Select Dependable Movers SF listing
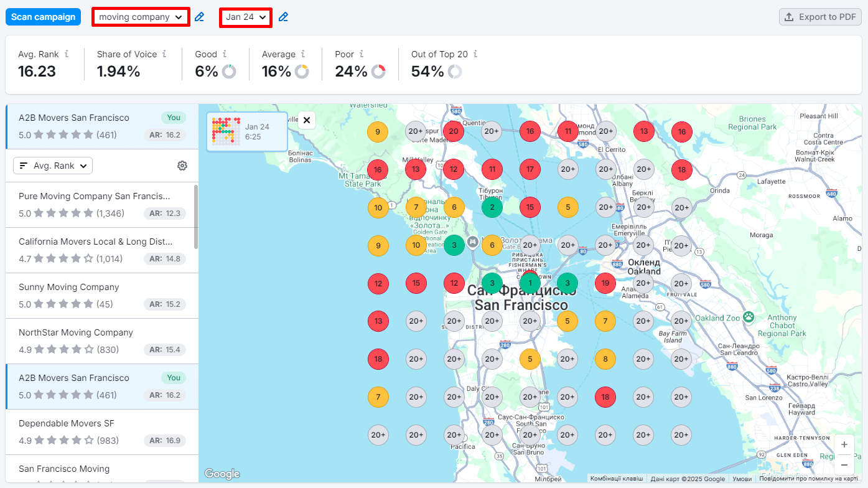Screen dimensions: 868x488 coord(102,432)
